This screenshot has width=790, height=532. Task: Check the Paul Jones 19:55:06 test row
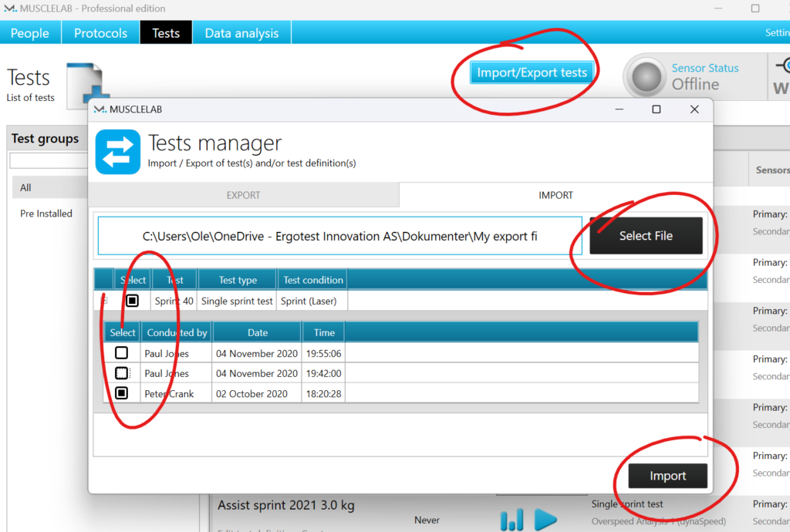(121, 353)
